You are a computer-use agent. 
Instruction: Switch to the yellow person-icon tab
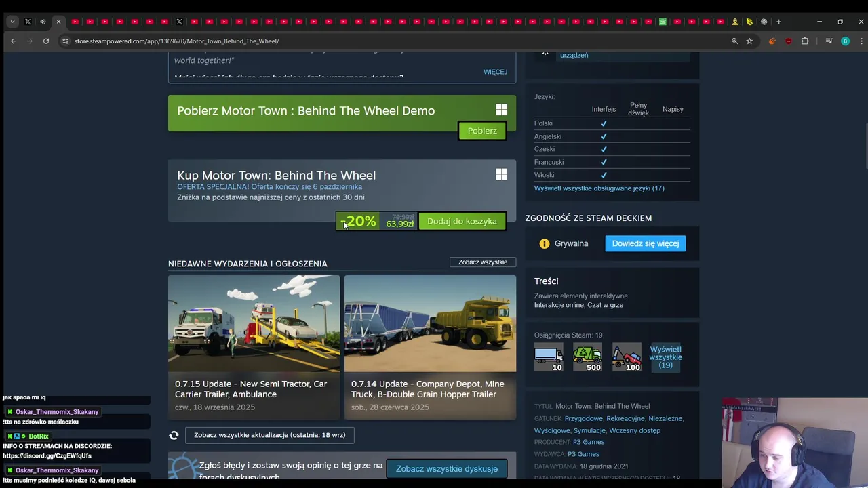point(734,22)
